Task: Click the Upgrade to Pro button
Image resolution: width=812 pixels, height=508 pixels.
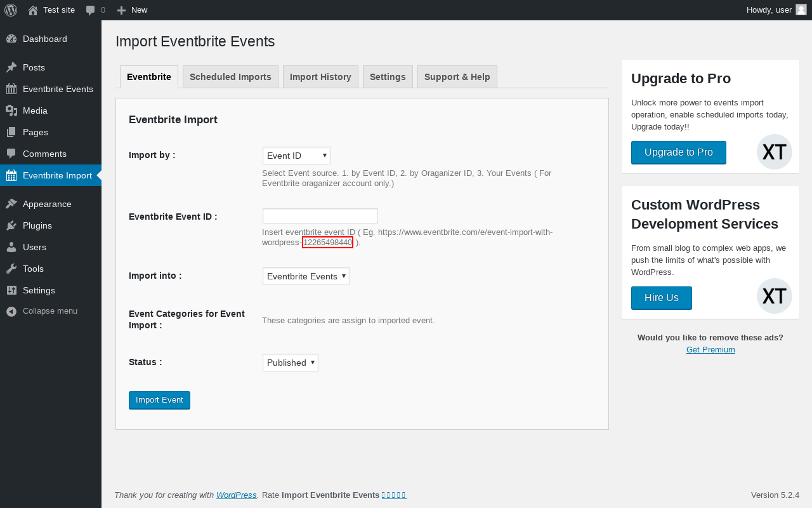Action: (x=679, y=152)
